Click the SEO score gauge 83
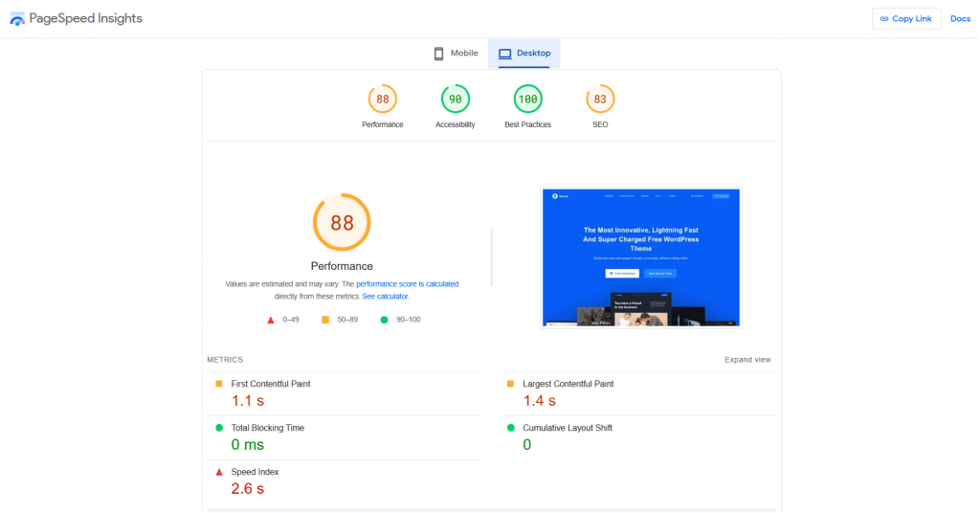Viewport: 980px width, 513px height. tap(600, 99)
